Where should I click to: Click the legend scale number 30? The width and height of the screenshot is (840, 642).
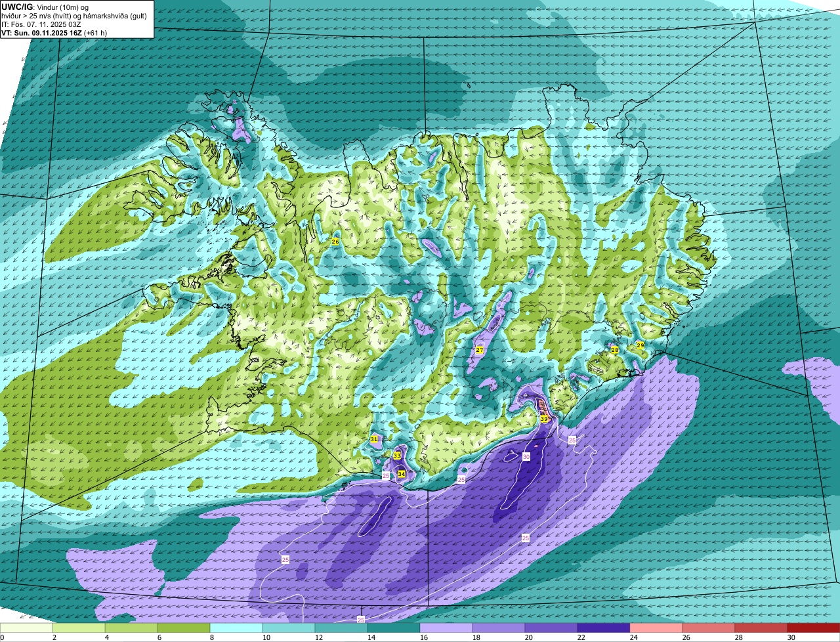pos(791,637)
